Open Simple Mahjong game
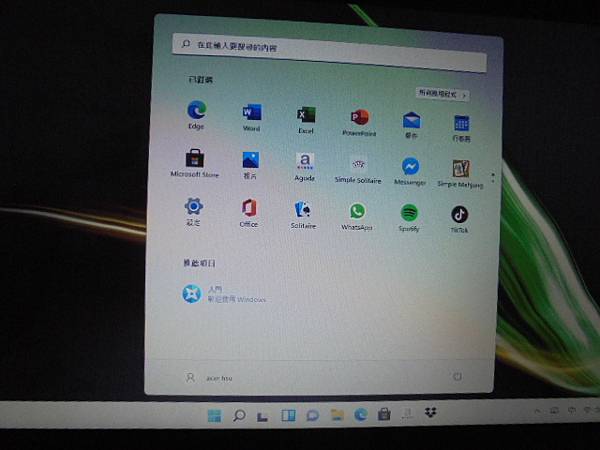Viewport: 600px width, 450px height. pyautogui.click(x=460, y=173)
